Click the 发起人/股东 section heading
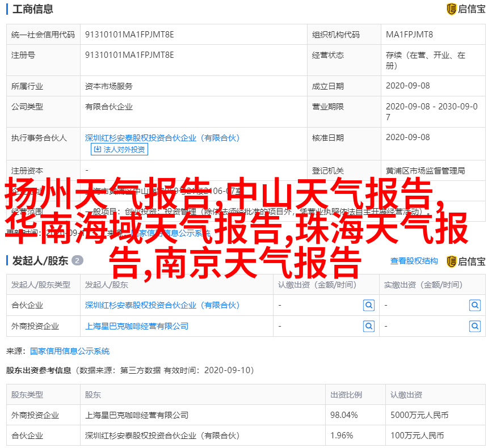The height and width of the screenshot is (448, 492). tap(40, 261)
